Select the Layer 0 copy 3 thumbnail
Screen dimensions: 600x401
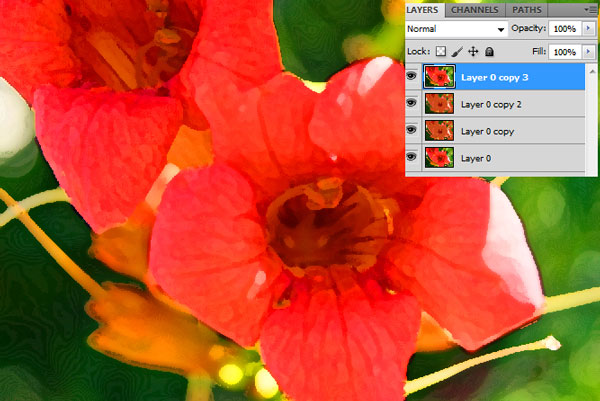tap(439, 77)
